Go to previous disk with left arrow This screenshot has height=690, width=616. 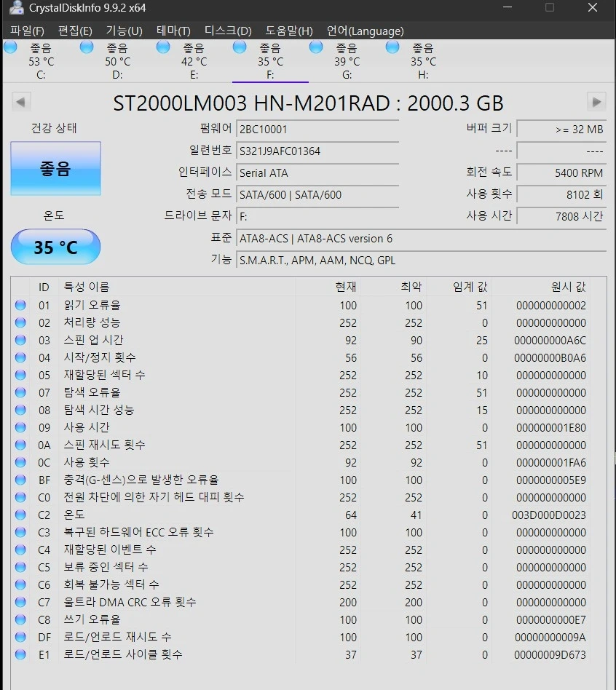click(x=20, y=102)
